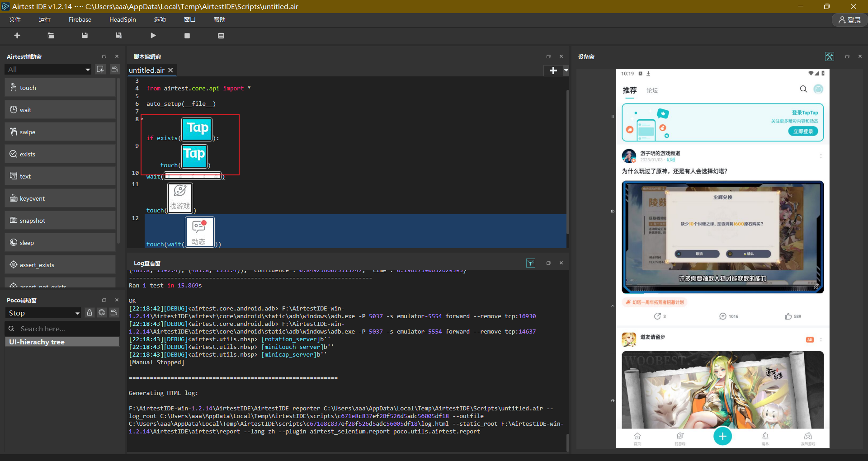Expand the All filter dropdown in Airtest assistant
Image resolution: width=868 pixels, height=461 pixels.
pyautogui.click(x=48, y=69)
